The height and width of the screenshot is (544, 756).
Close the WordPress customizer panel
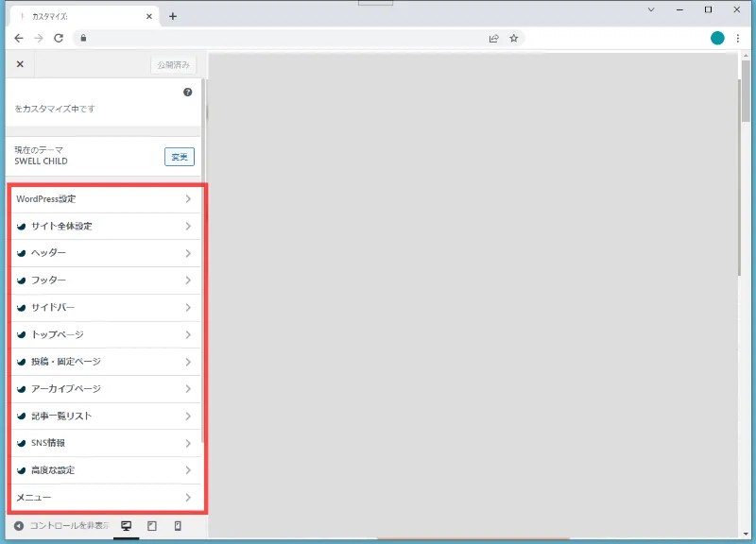click(x=20, y=64)
